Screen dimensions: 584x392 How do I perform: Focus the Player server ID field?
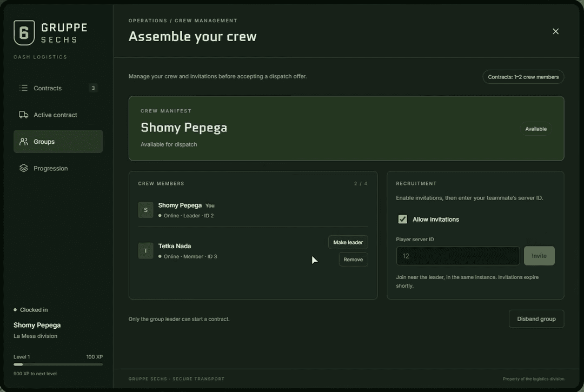458,256
